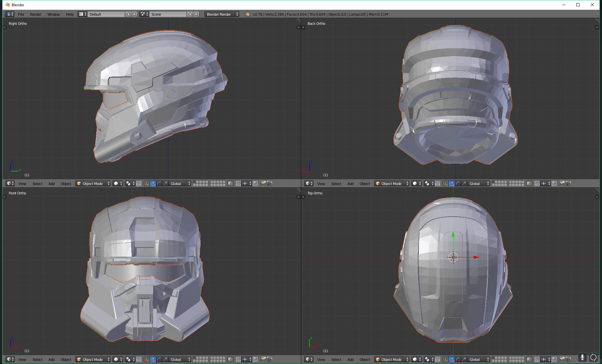The width and height of the screenshot is (602, 364).
Task: Toggle snap magnet in Right Ortho viewport
Action: [x=238, y=183]
